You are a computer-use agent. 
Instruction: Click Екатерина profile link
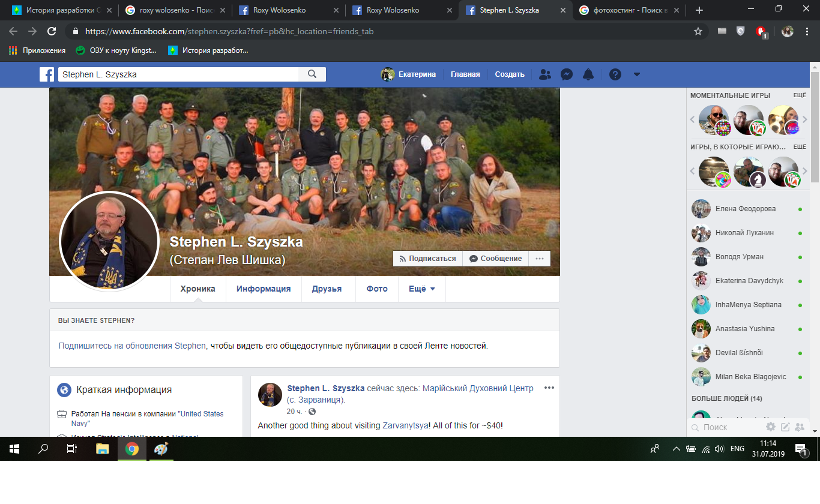tap(408, 74)
